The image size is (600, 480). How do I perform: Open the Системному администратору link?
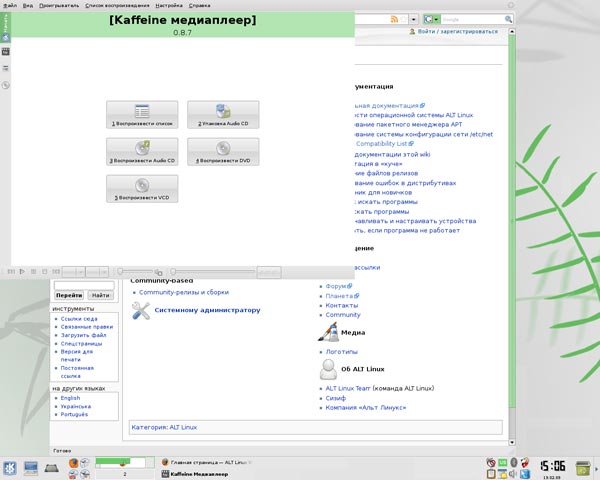point(207,310)
